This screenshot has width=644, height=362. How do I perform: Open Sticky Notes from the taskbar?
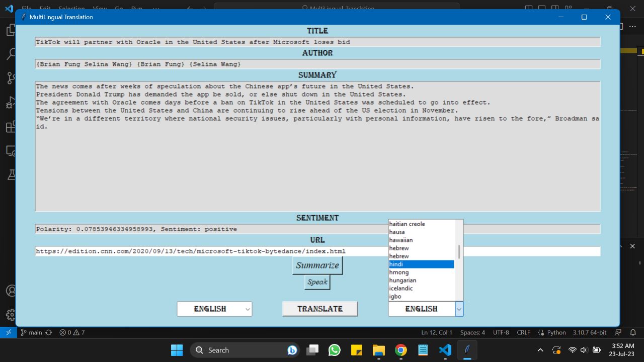(x=357, y=350)
